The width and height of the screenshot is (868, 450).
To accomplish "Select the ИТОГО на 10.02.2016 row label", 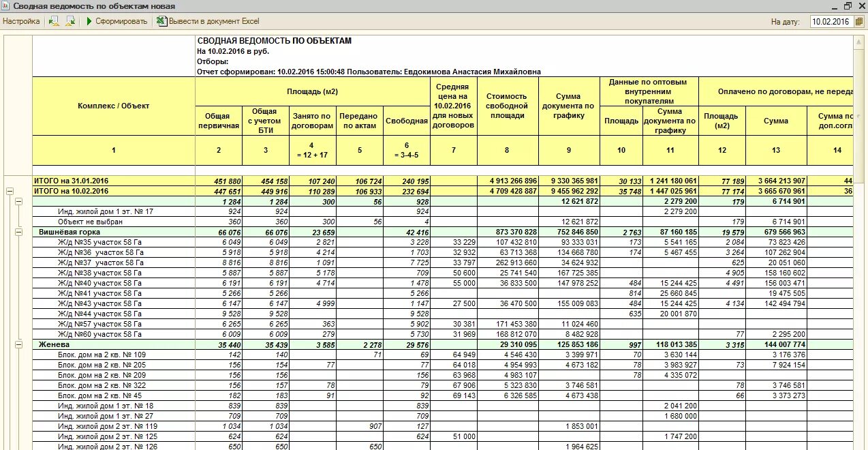I will tap(72, 191).
